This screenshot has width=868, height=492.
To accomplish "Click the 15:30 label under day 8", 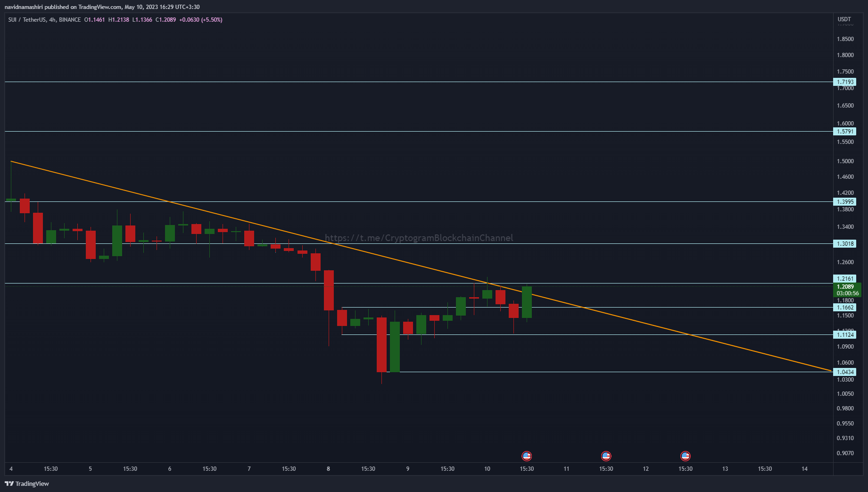I will pos(368,469).
